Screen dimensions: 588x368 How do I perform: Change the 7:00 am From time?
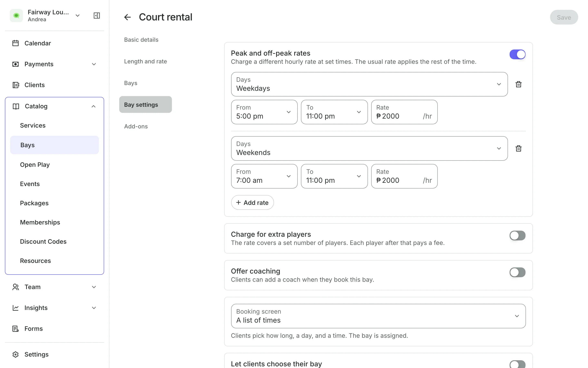pos(264,176)
